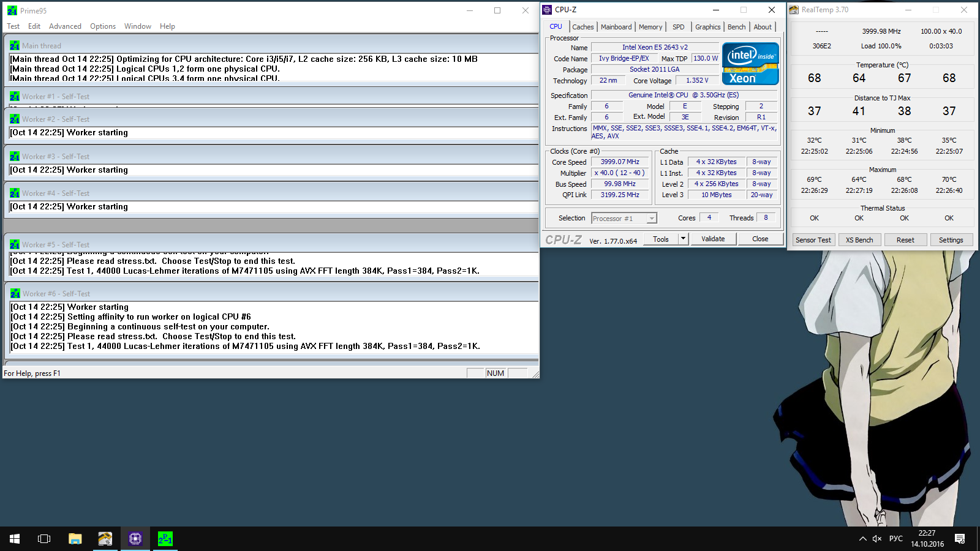Click the Ivy Bridge-EP/EX code name value

pos(624,58)
